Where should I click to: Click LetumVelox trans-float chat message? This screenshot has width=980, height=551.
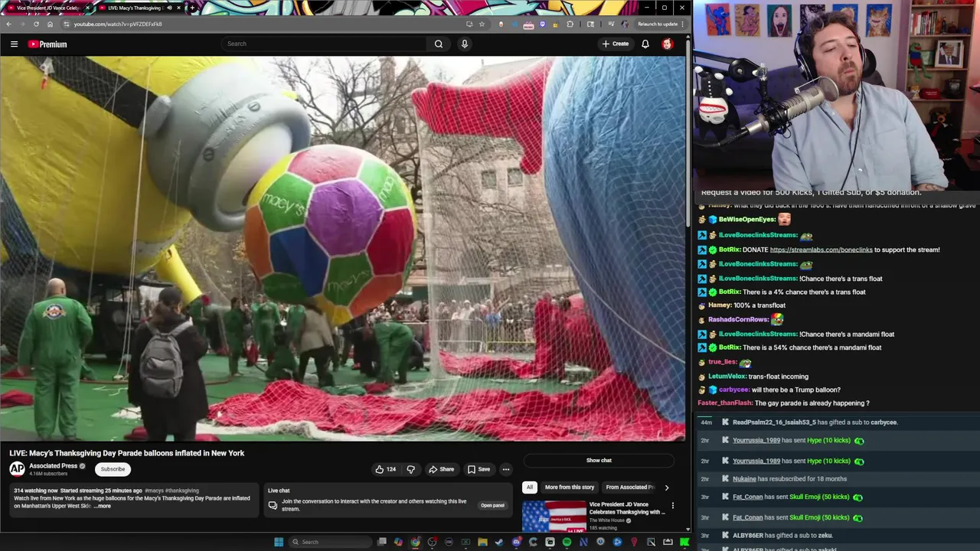[778, 377]
